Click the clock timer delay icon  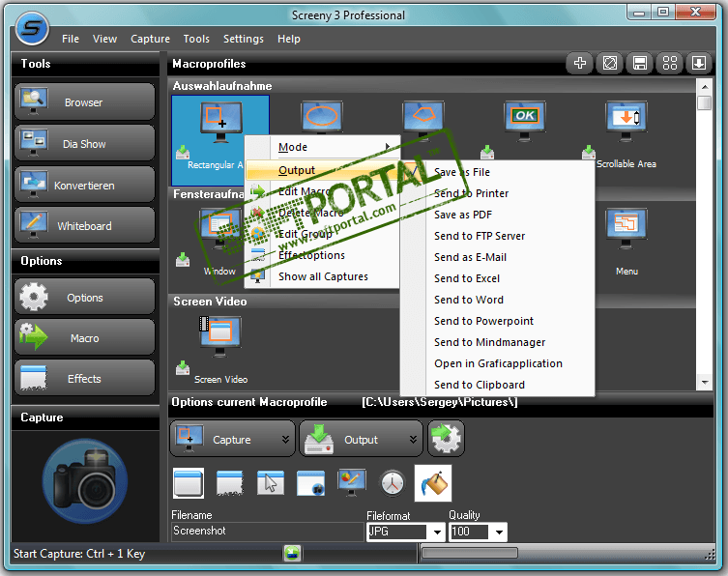click(393, 482)
